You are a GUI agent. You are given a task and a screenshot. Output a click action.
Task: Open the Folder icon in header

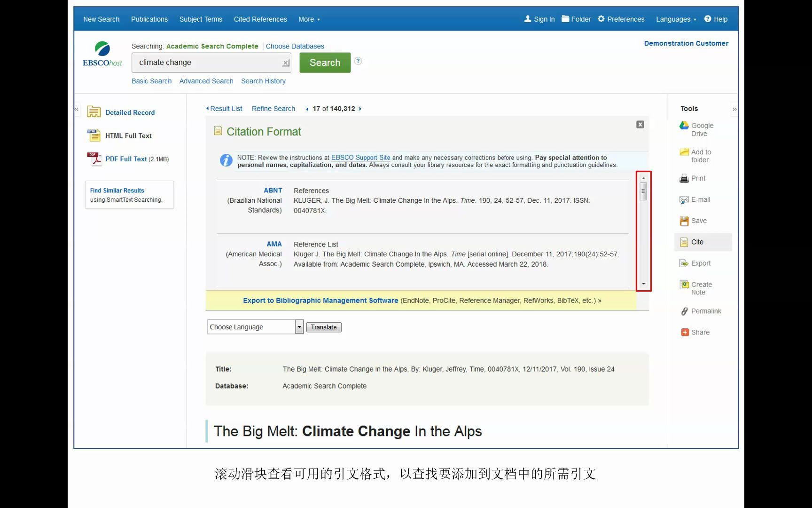click(565, 19)
